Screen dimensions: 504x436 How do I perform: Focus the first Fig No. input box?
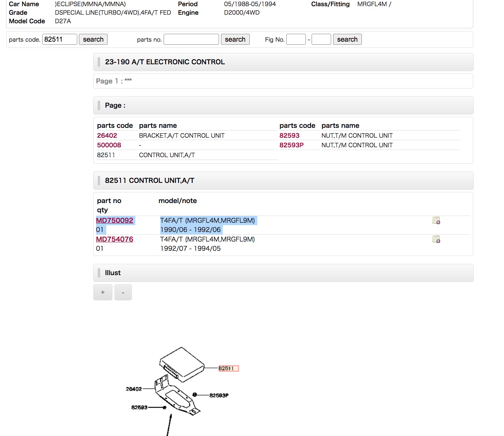pyautogui.click(x=296, y=39)
